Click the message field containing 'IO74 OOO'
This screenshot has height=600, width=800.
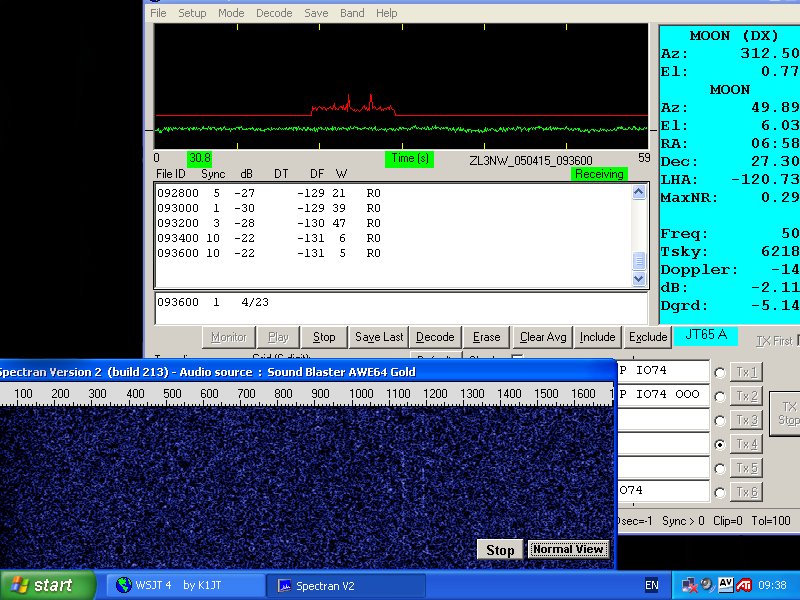(x=660, y=394)
